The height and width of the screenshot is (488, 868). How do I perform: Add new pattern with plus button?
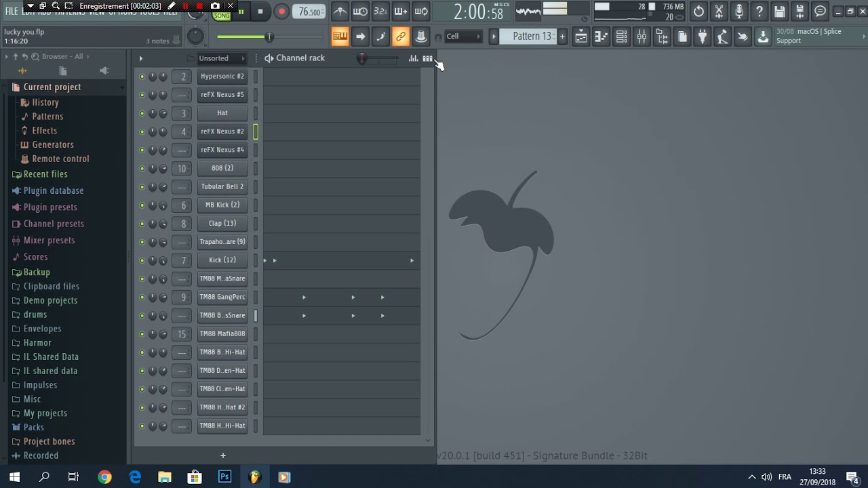(x=562, y=37)
